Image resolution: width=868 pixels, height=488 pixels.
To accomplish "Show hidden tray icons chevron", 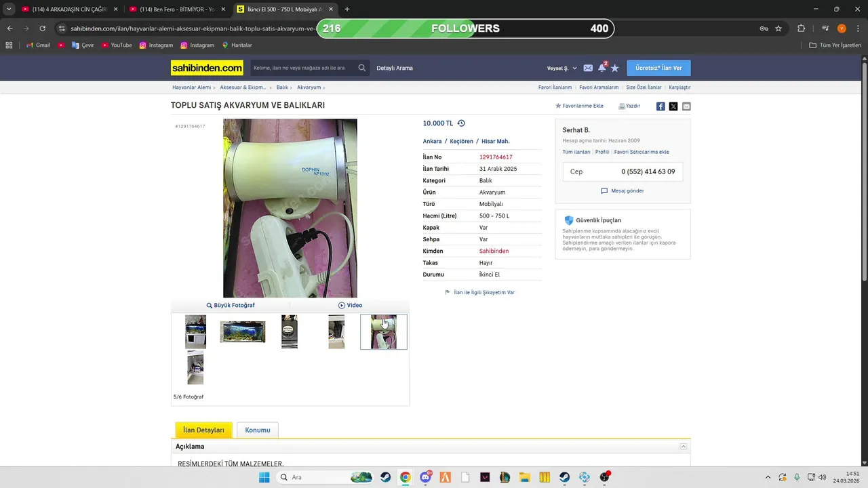I will click(768, 477).
